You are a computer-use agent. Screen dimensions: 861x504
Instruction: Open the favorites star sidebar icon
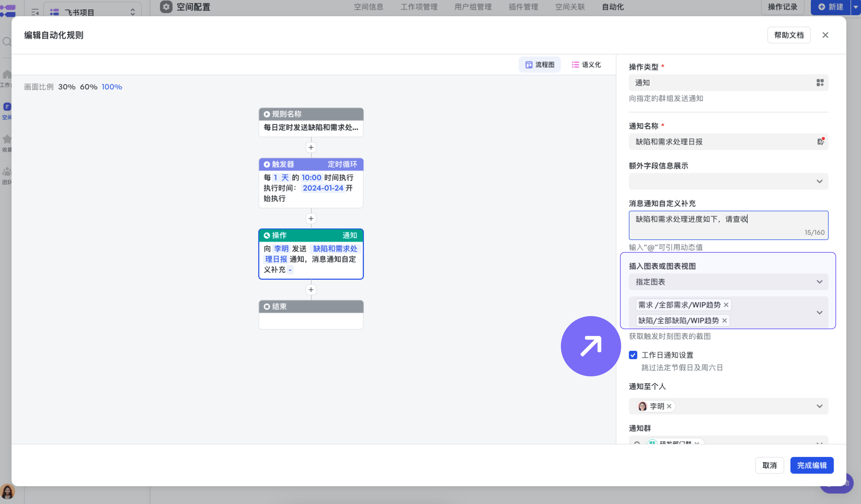pyautogui.click(x=7, y=139)
